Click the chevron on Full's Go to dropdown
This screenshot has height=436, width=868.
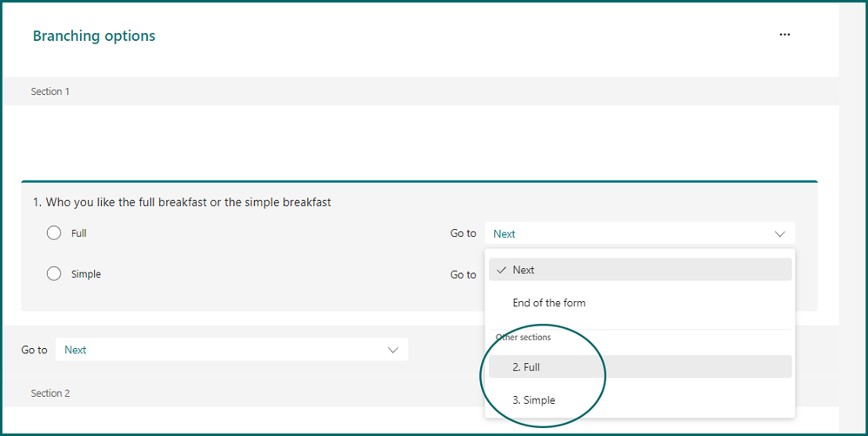click(779, 234)
